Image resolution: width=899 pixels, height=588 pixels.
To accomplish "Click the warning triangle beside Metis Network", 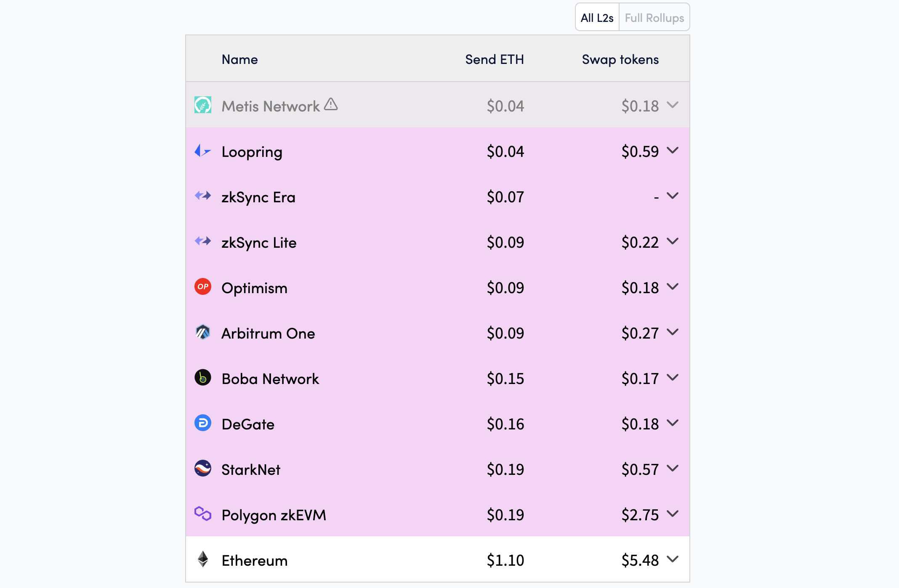I will [331, 105].
